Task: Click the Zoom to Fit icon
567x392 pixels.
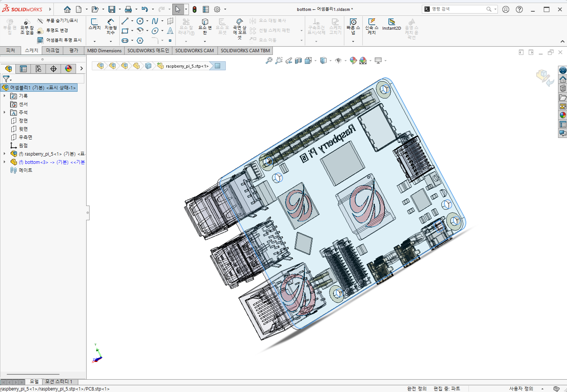Action: (x=269, y=61)
